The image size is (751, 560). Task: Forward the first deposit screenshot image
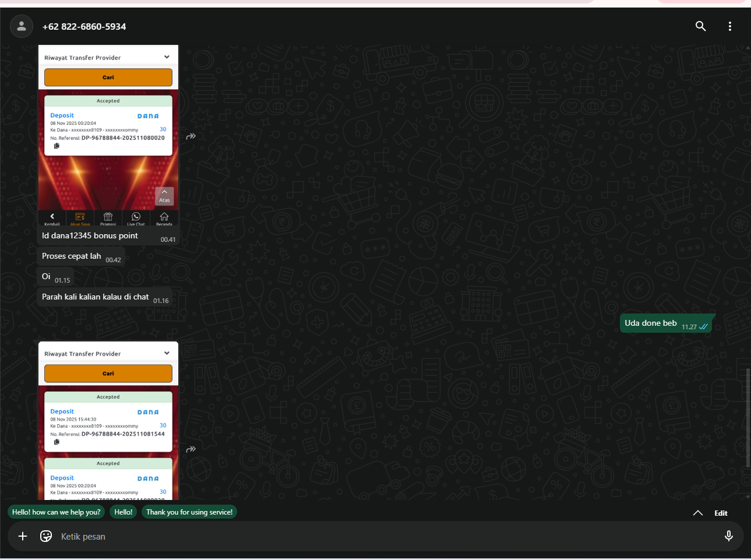[191, 136]
